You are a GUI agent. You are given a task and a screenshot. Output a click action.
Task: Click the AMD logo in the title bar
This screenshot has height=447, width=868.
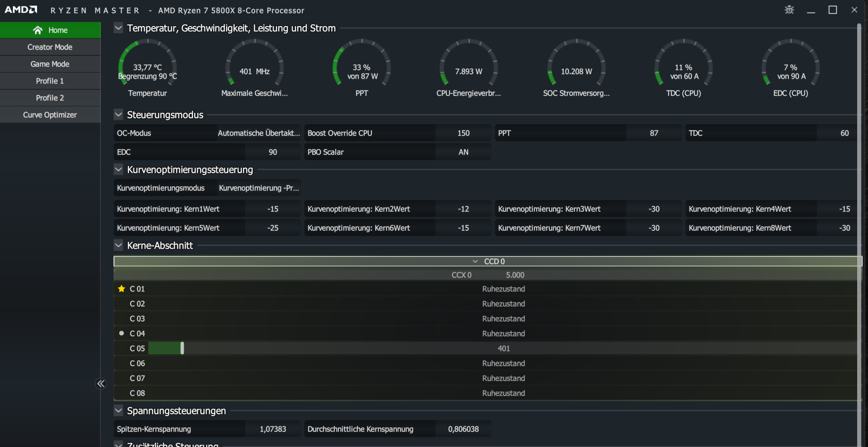pyautogui.click(x=21, y=10)
